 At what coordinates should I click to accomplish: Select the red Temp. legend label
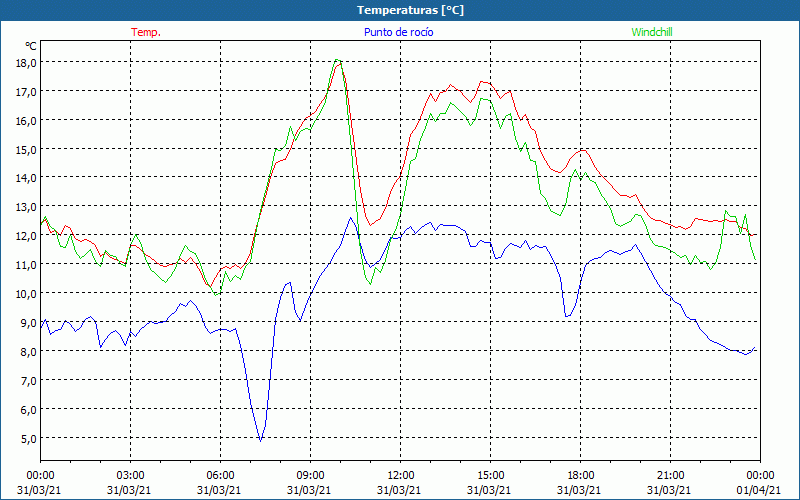pyautogui.click(x=146, y=32)
